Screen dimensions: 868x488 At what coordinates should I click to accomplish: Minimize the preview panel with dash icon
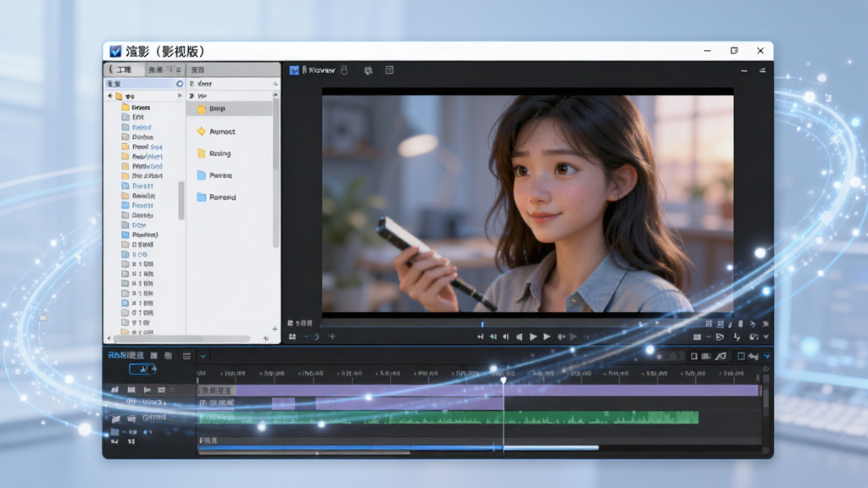[x=744, y=71]
